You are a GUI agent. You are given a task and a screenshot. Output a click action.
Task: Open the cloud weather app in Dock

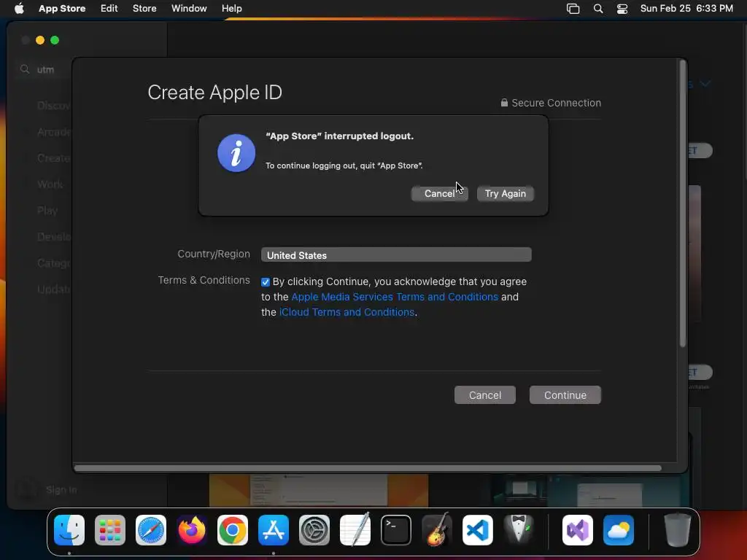[x=619, y=530]
